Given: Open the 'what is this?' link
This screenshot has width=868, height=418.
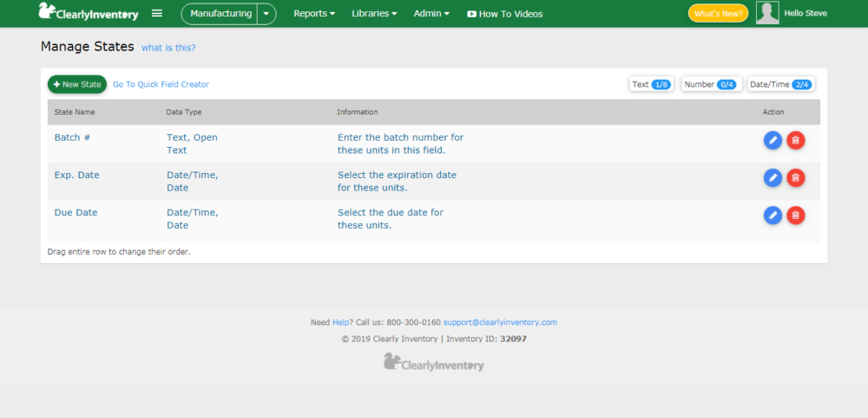Looking at the screenshot, I should point(168,48).
